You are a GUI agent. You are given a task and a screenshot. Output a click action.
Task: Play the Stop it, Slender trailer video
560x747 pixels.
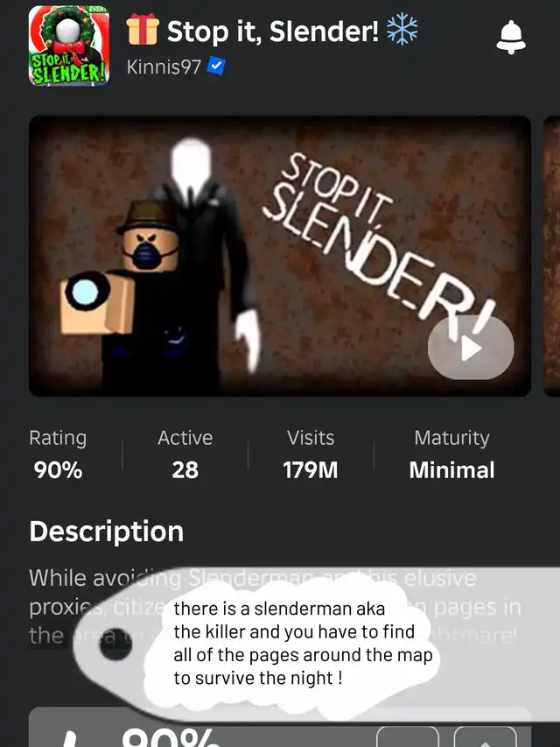click(x=471, y=348)
